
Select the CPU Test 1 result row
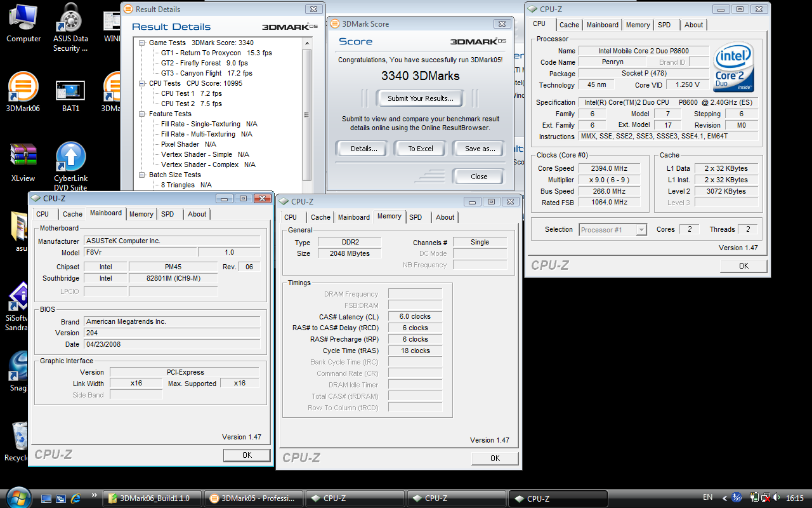pos(192,93)
